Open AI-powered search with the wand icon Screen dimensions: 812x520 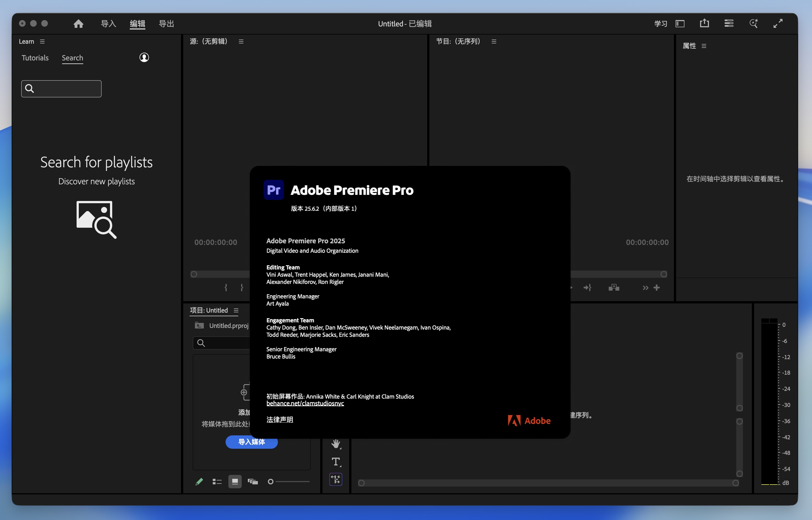(754, 24)
